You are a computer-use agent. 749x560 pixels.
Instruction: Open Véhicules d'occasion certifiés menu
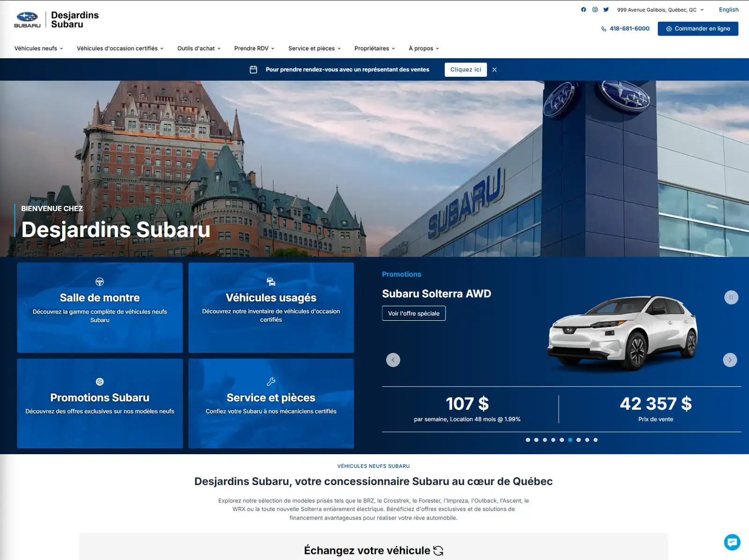[x=120, y=48]
